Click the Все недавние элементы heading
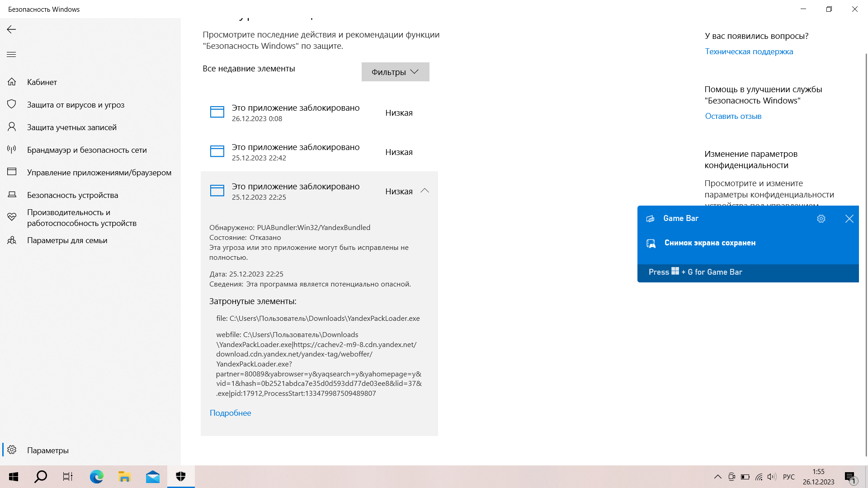 pos(249,68)
